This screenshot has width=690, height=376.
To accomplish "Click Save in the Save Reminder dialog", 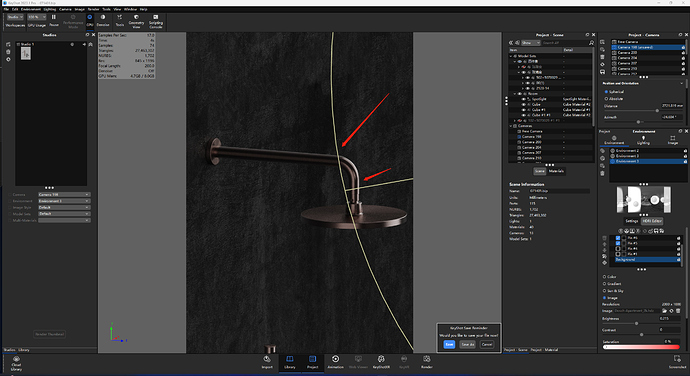I will click(449, 344).
